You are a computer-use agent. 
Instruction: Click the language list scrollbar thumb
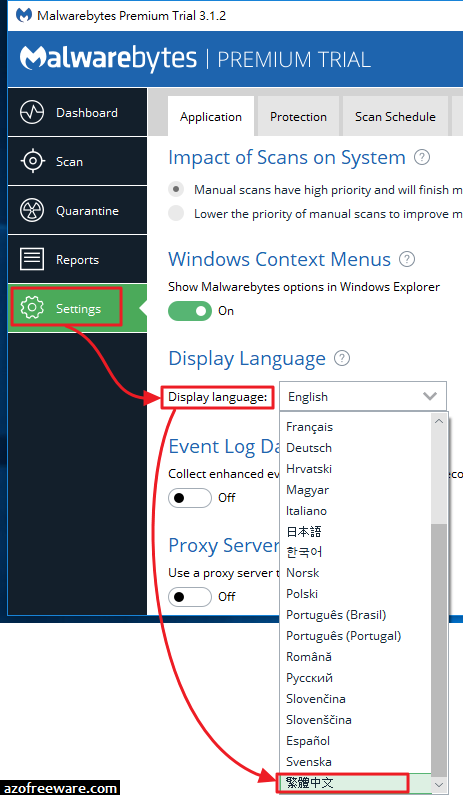point(439,651)
